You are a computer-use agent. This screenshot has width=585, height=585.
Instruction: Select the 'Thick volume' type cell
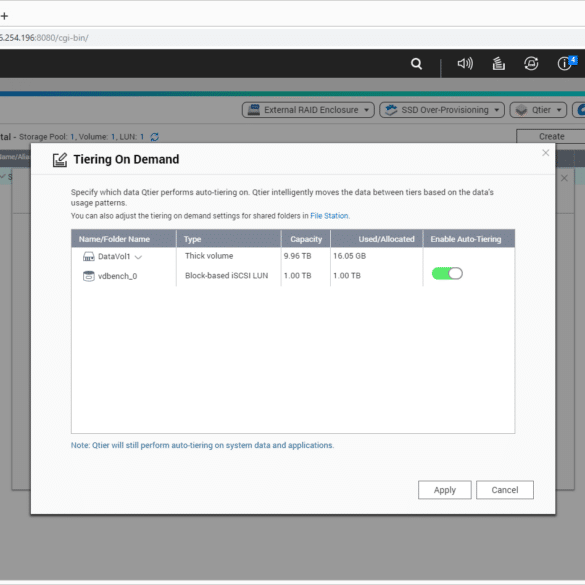point(209,256)
